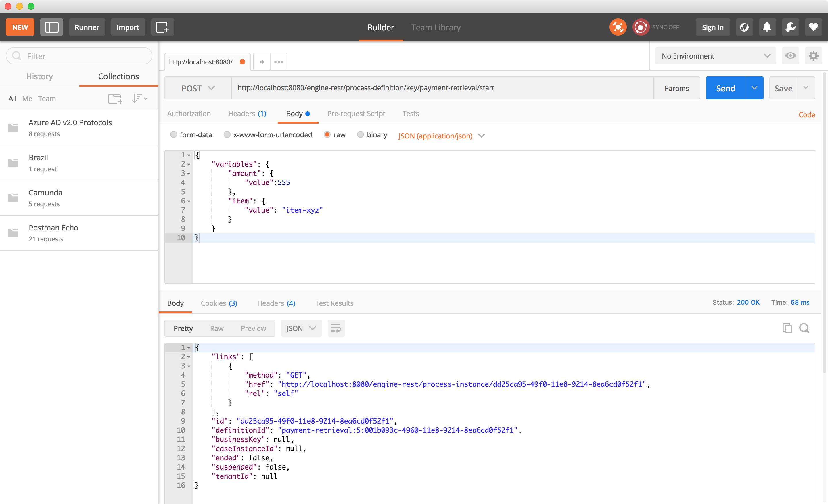This screenshot has height=504, width=828.
Task: Open the POST method dropdown
Action: pos(198,88)
